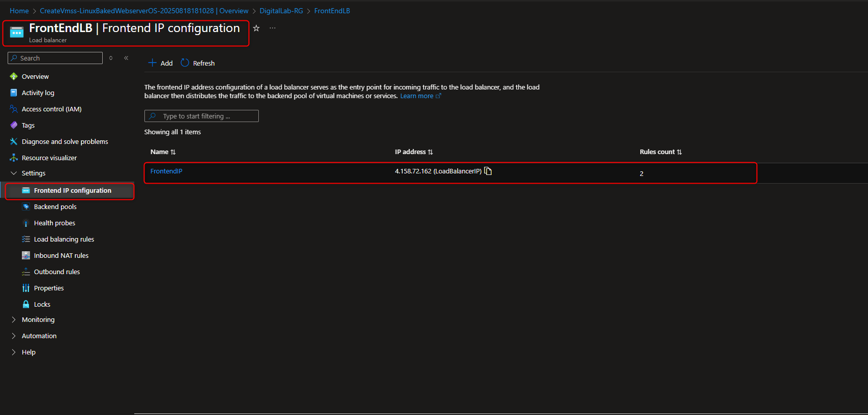
Task: Open Access control (IAM)
Action: (x=52, y=109)
